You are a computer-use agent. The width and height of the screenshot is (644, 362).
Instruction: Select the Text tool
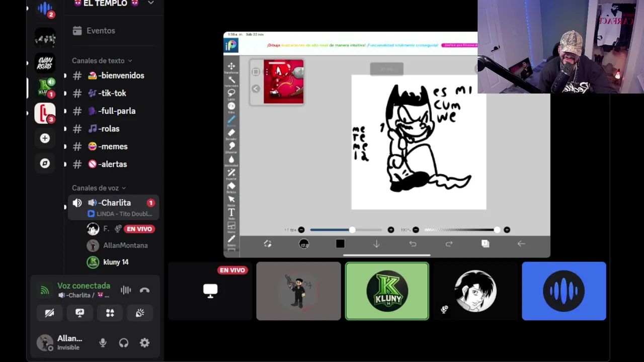(x=231, y=213)
